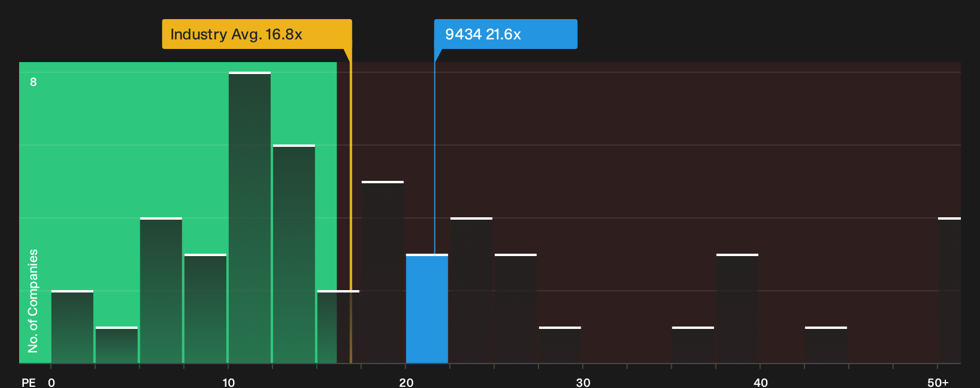The image size is (980, 388).
Task: Click the x-axis label 40
Action: (x=761, y=382)
